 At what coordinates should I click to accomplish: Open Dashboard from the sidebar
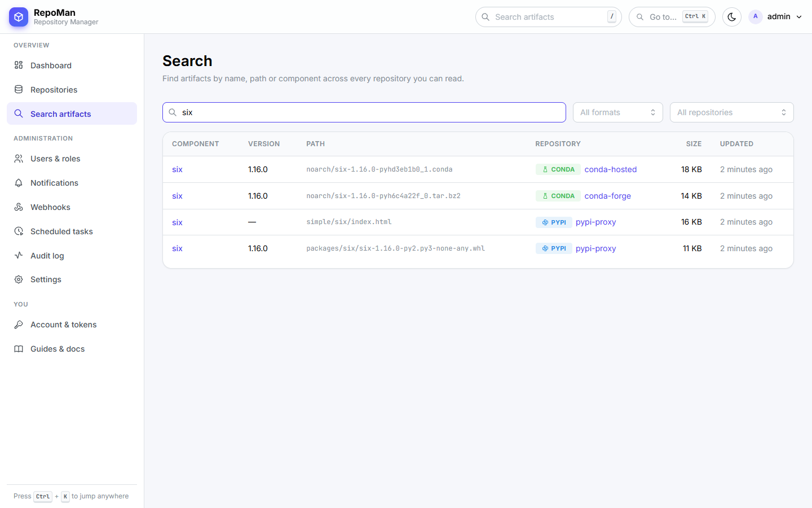tap(72, 65)
